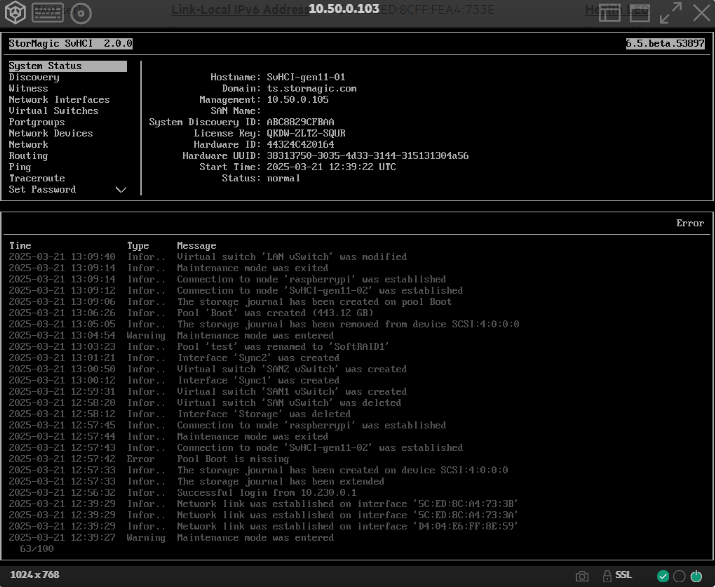The image size is (715, 587).
Task: Click System Discovery ID ABC8829CFBAA
Action: pos(301,122)
